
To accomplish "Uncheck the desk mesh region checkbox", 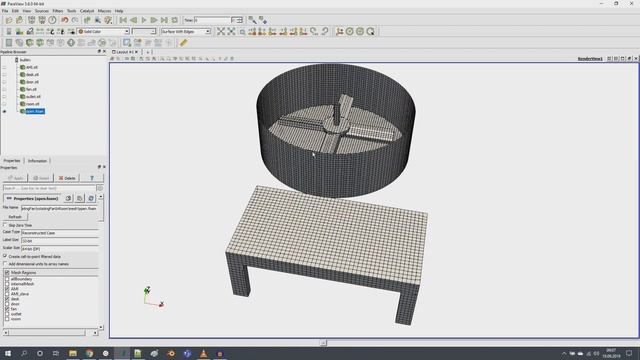I will tap(7, 299).
